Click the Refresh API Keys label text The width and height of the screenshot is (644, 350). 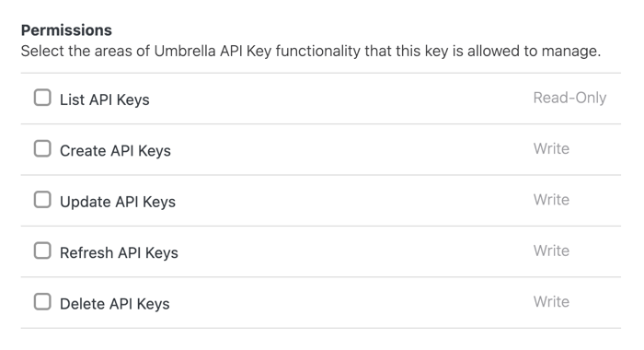coord(119,253)
